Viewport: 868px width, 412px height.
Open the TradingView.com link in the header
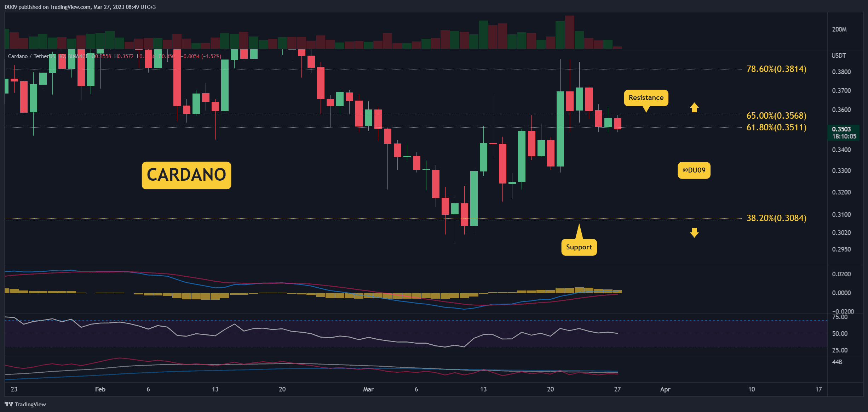70,7
